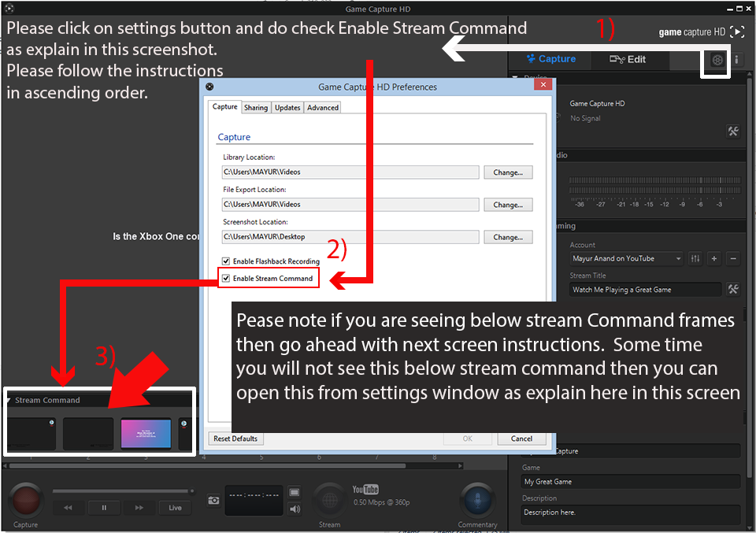
Task: Click the OK button in Preferences
Action: [468, 439]
